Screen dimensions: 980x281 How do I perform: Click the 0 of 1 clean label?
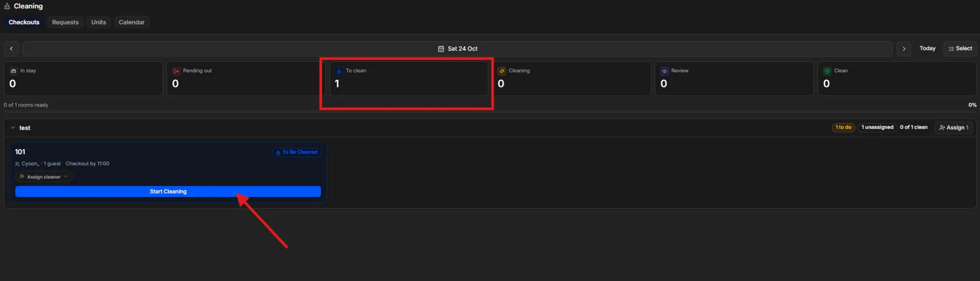(x=913, y=127)
